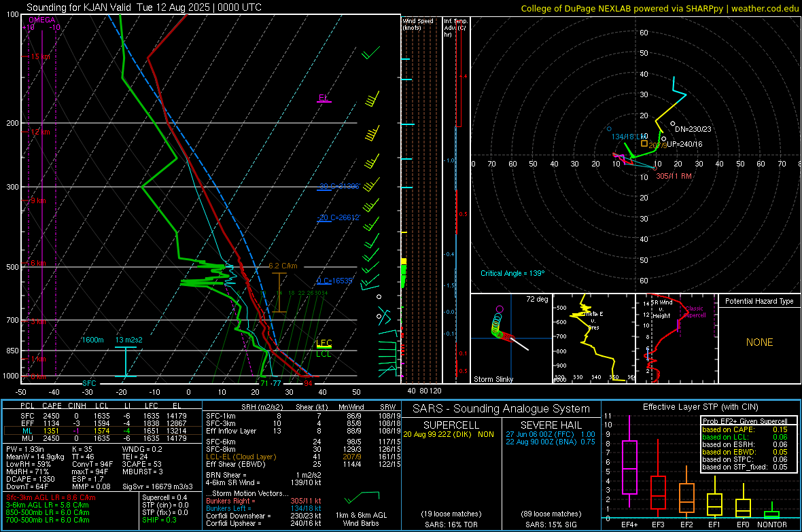Click the weather.cod.edu attribution text
Screen dimensions: 802x532
pos(765,8)
